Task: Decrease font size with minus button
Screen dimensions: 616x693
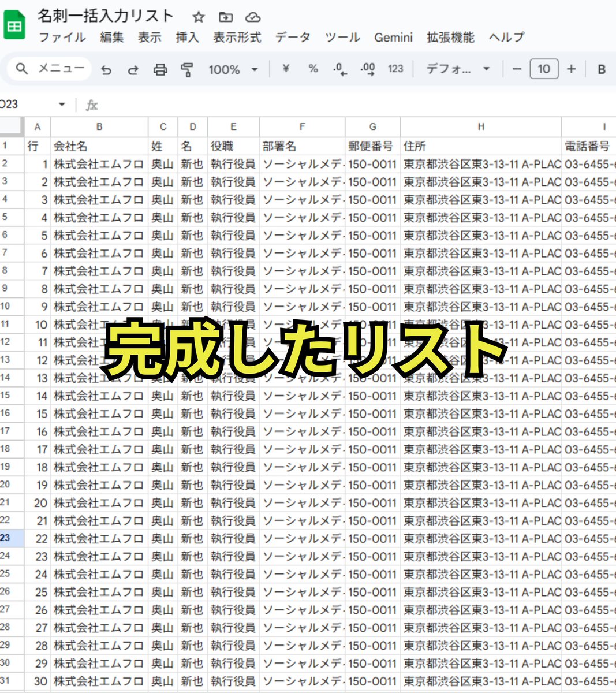Action: [517, 69]
